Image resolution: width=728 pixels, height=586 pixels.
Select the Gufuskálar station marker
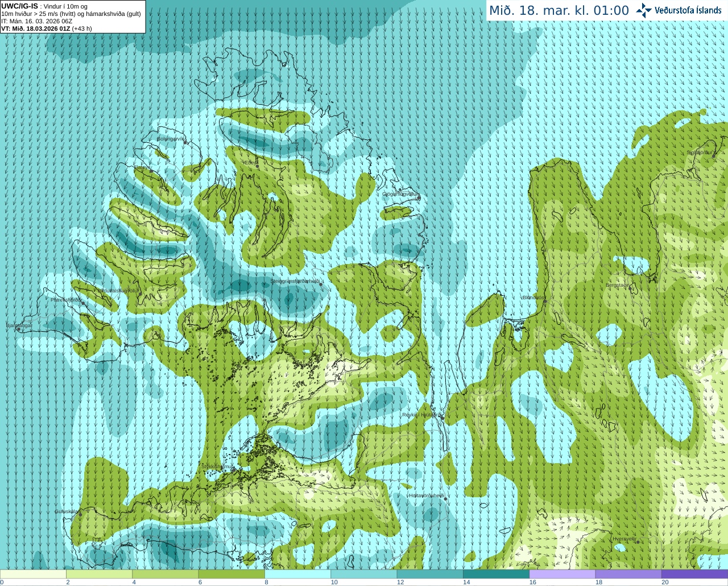(80, 514)
